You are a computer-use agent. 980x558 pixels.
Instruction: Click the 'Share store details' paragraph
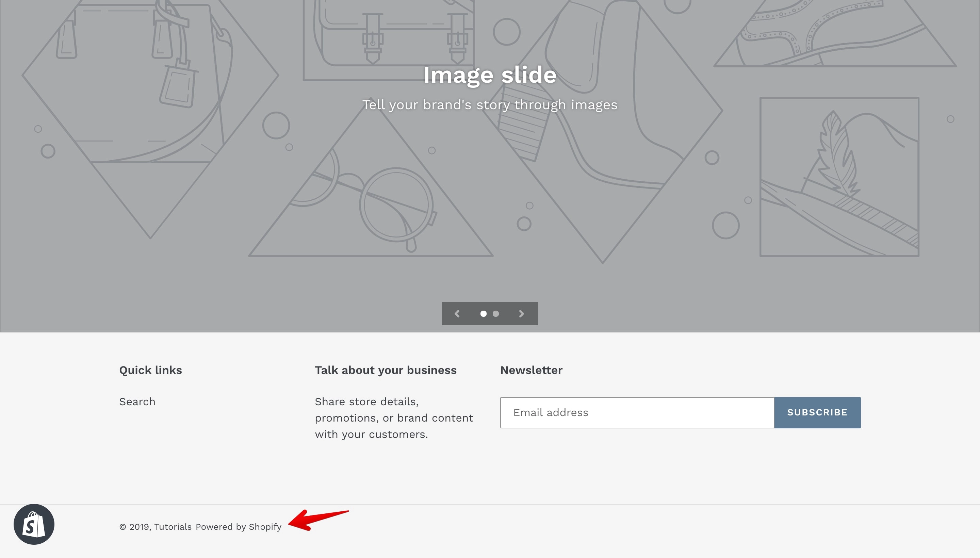(394, 418)
